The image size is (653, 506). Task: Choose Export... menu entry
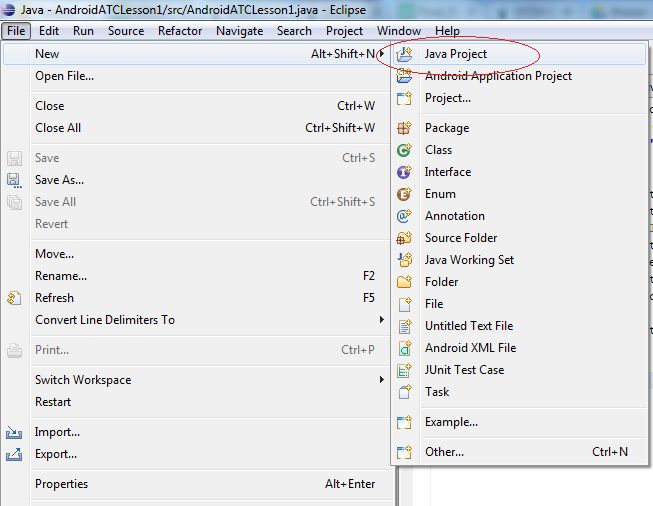click(x=197, y=454)
